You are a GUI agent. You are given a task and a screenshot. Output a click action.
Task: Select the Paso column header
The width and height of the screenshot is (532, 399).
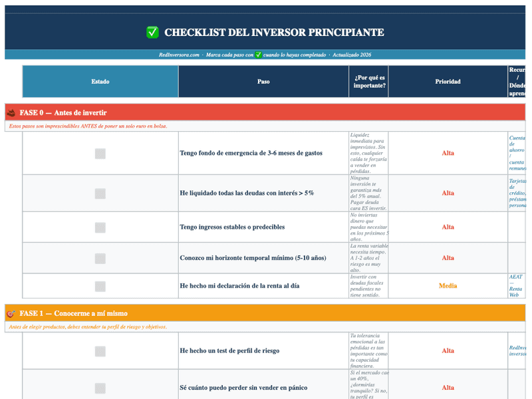[x=263, y=81]
